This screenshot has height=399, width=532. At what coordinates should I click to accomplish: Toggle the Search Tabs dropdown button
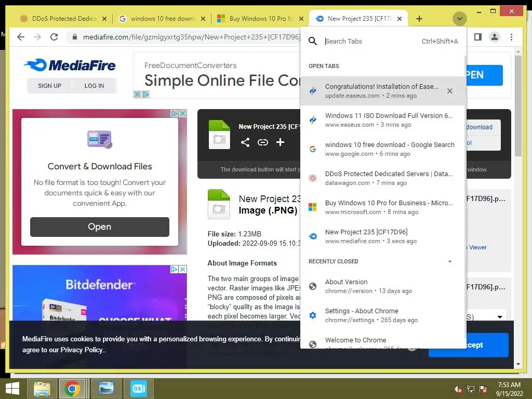tap(460, 19)
